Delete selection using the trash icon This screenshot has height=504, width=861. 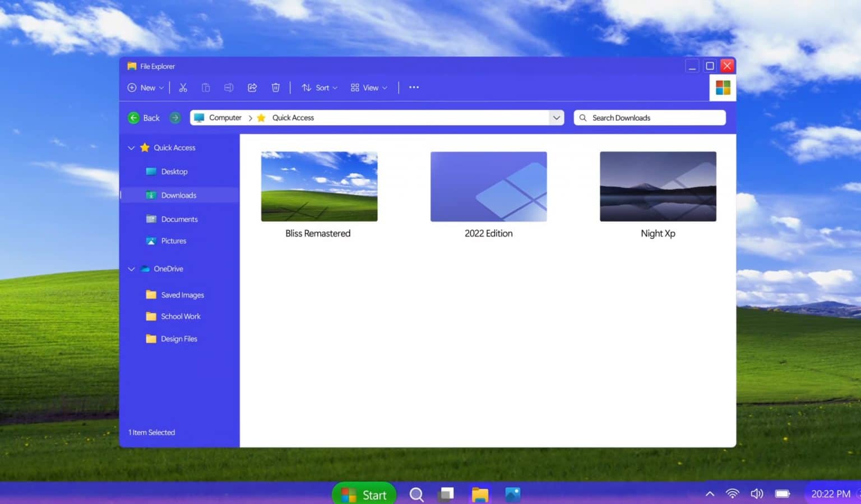tap(275, 87)
